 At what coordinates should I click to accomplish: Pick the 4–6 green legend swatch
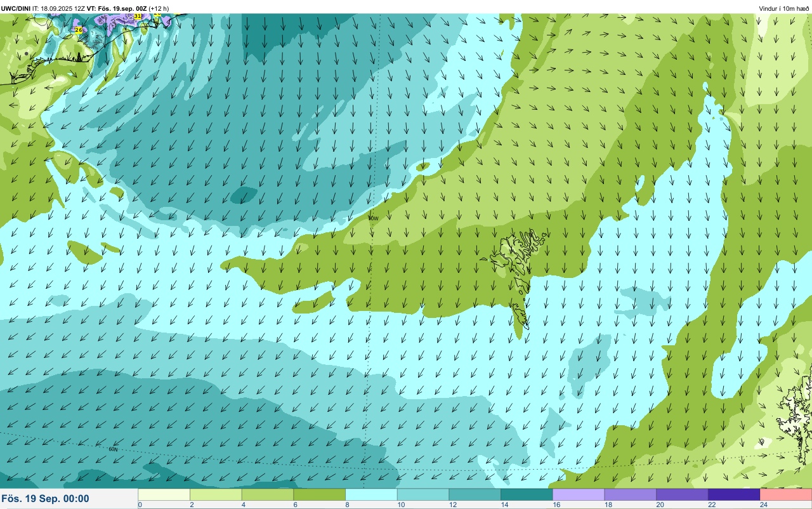point(268,494)
